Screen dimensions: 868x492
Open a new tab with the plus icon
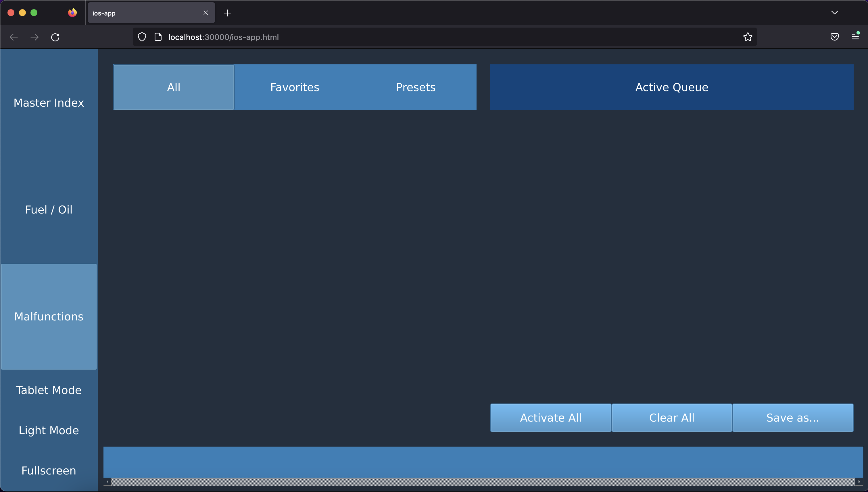(x=227, y=13)
